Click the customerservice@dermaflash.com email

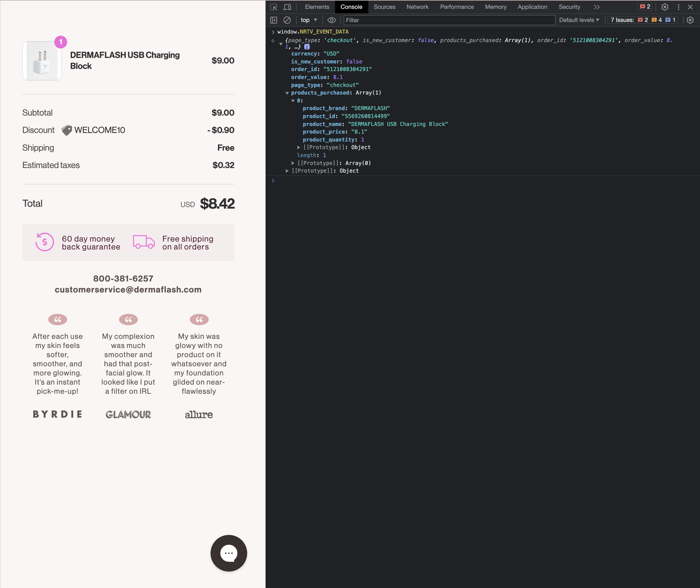tap(128, 289)
